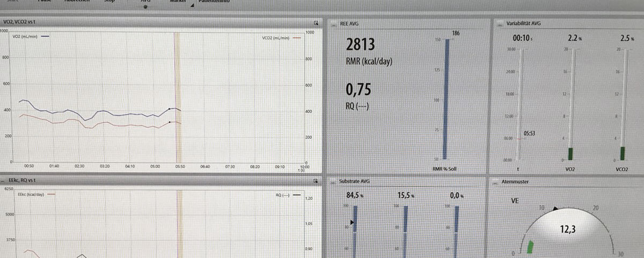The width and height of the screenshot is (644, 258).
Task: Click the 2813 RMR value
Action: [361, 45]
